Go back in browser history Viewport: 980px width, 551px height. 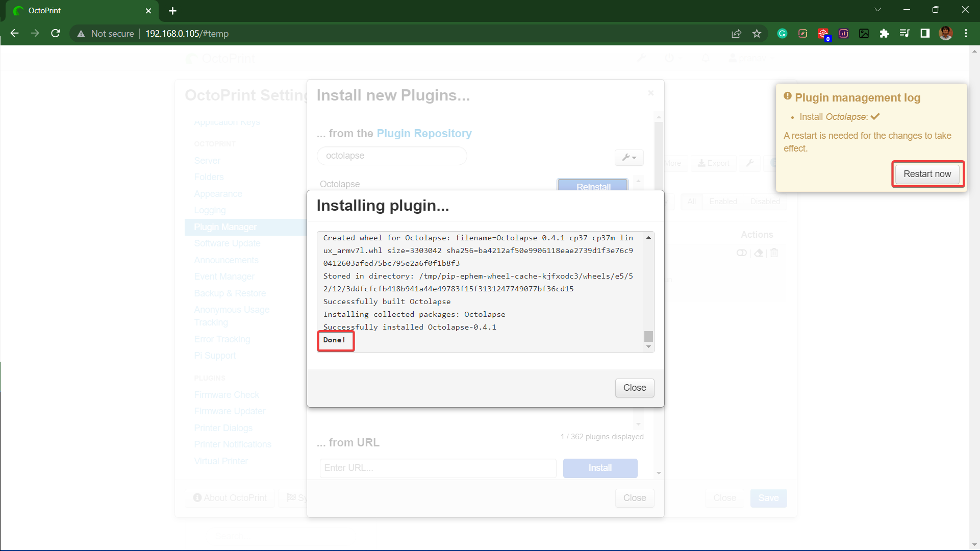(x=14, y=34)
